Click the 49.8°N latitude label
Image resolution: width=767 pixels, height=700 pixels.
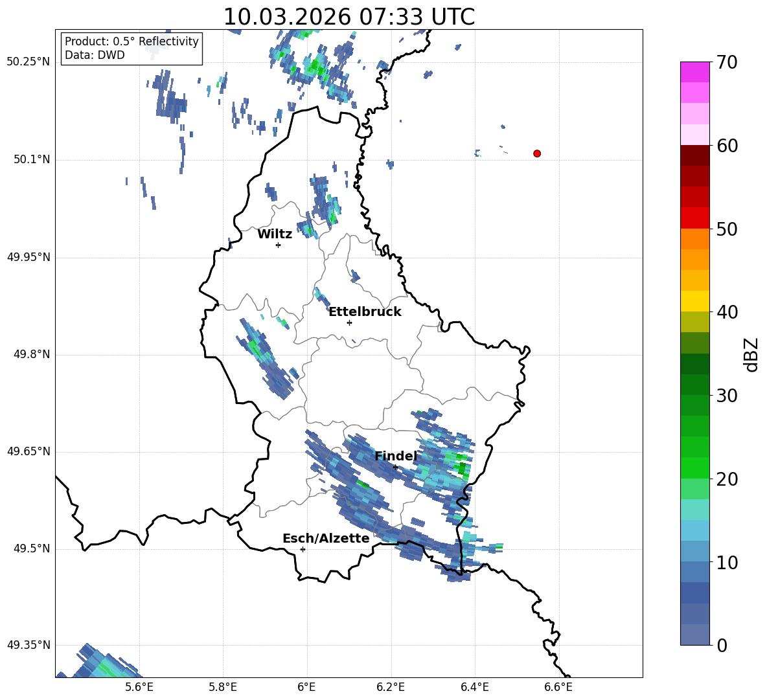pos(32,354)
